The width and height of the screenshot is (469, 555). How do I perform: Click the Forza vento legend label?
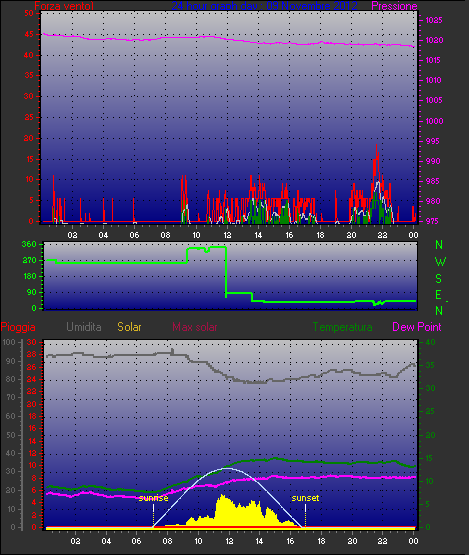tap(64, 6)
